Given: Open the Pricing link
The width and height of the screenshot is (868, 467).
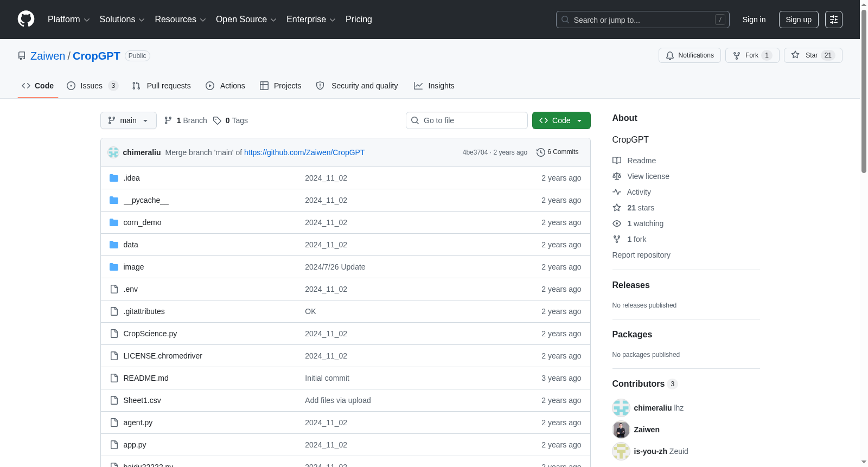Looking at the screenshot, I should (359, 20).
